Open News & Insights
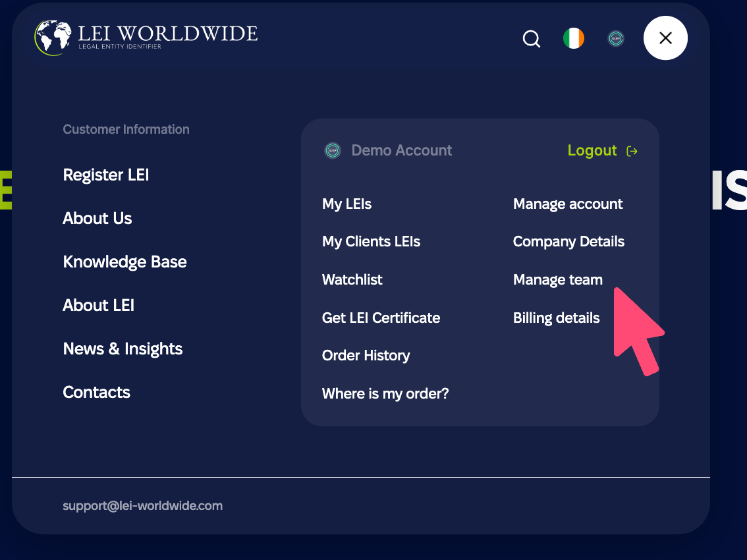This screenshot has width=747, height=560. pyautogui.click(x=123, y=349)
